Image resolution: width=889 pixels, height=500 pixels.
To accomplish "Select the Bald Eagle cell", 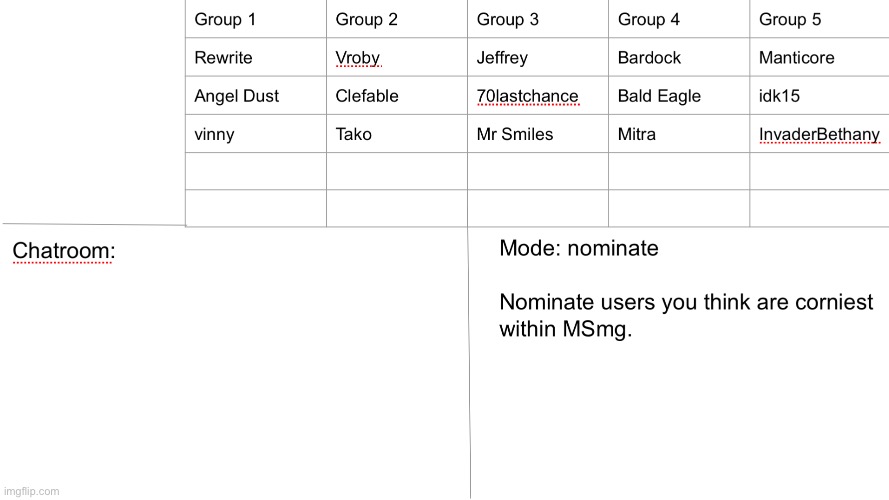I will tap(679, 96).
